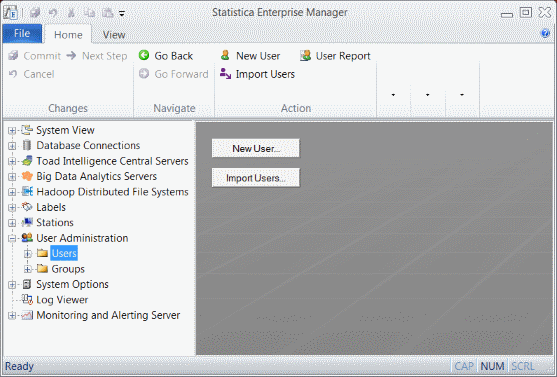The width and height of the screenshot is (557, 377).
Task: Select the Hadoop Distributed File Systems item
Action: pyautogui.click(x=112, y=192)
